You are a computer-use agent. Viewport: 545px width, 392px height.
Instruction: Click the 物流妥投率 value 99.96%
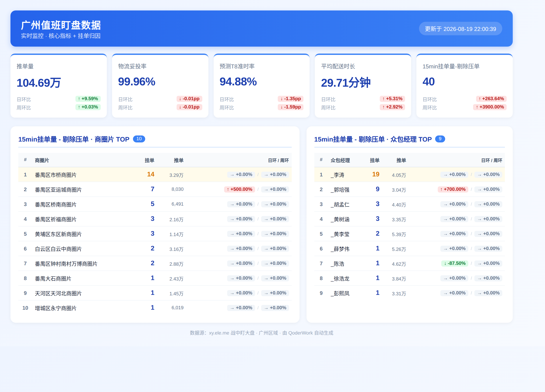[136, 82]
